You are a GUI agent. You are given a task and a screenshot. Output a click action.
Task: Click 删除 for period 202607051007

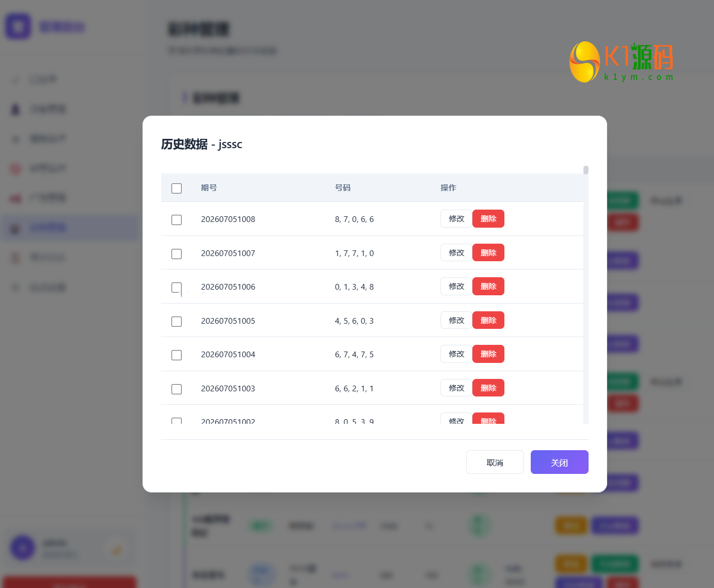488,252
